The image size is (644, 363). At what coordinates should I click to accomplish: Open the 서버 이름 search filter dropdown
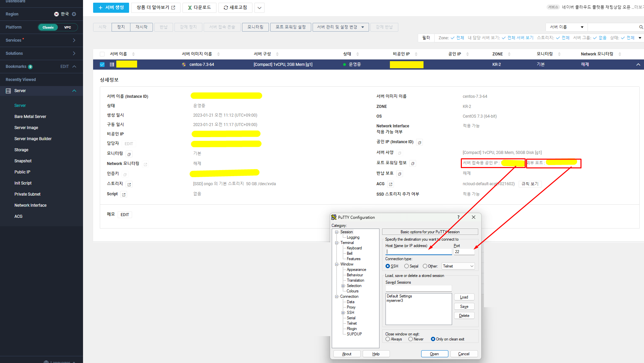click(567, 27)
